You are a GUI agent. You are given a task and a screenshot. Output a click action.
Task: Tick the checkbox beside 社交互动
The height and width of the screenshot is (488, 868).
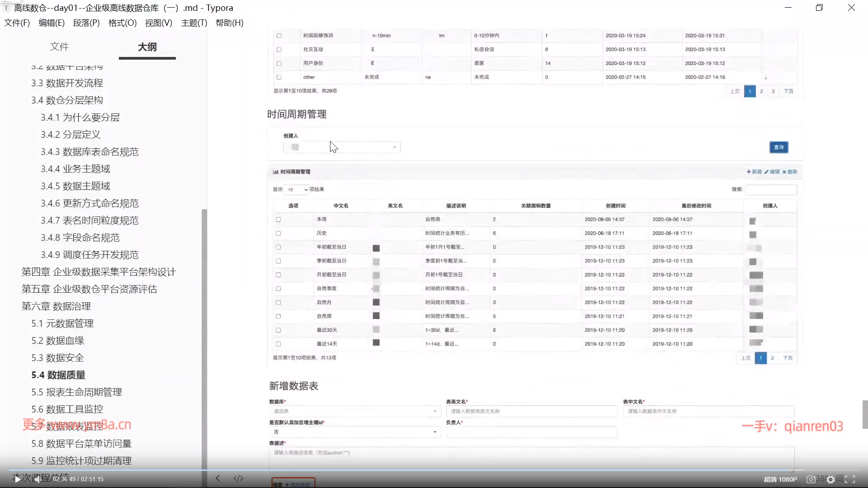(x=279, y=50)
